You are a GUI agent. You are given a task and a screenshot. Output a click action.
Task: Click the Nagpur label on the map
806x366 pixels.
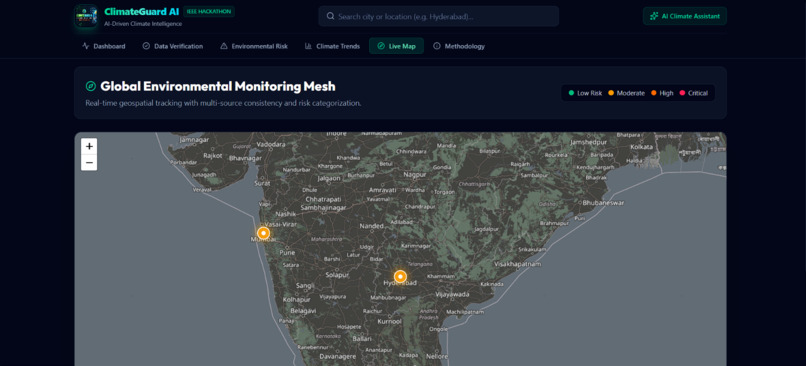[x=415, y=174]
